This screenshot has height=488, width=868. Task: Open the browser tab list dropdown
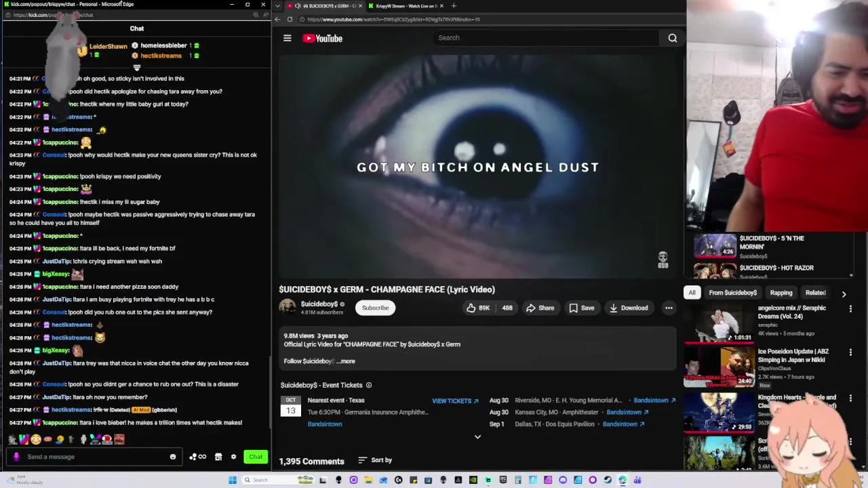pos(277,6)
